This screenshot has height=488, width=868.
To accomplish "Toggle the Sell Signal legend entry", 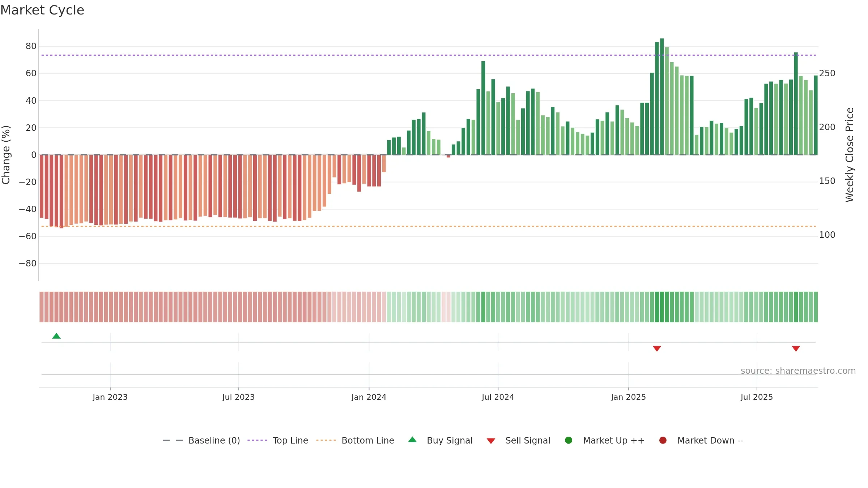I will coord(518,440).
